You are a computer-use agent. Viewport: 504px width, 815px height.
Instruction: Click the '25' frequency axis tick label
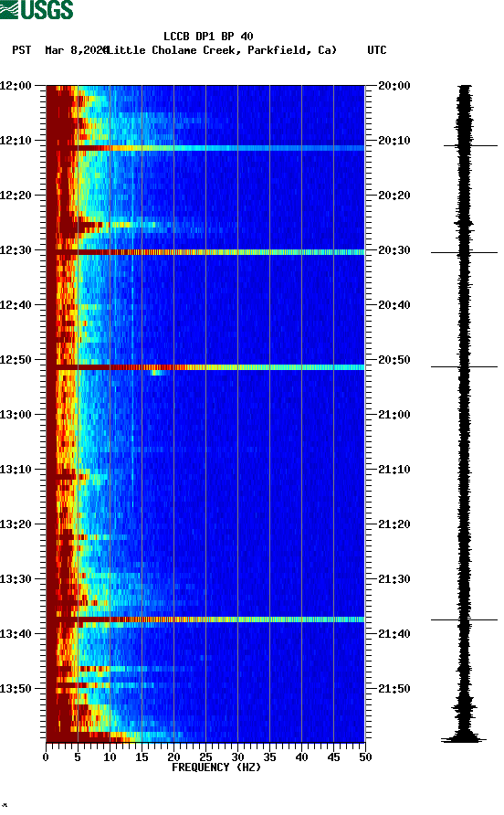pos(205,757)
